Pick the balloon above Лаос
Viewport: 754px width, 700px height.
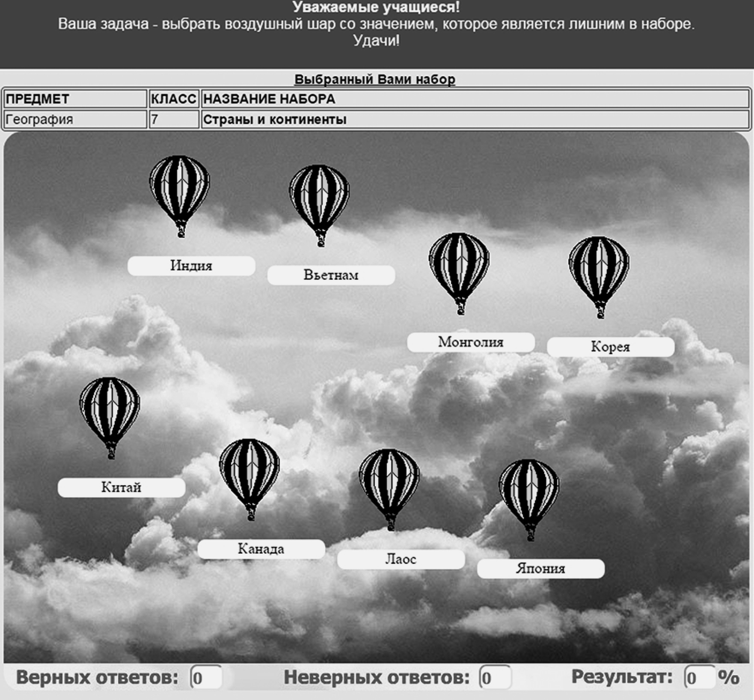[x=389, y=490]
